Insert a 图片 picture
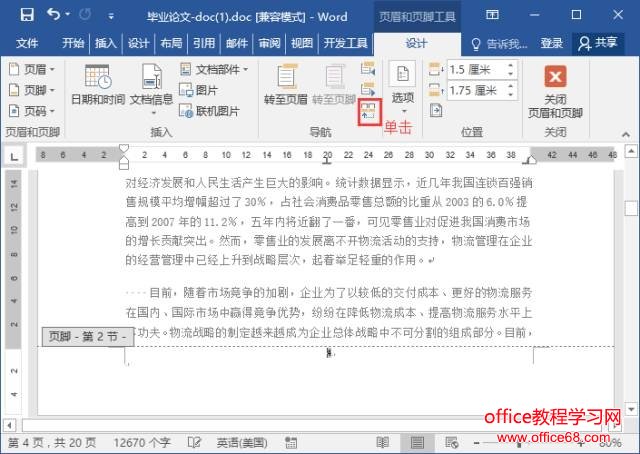Image resolution: width=640 pixels, height=454 pixels. click(x=199, y=90)
